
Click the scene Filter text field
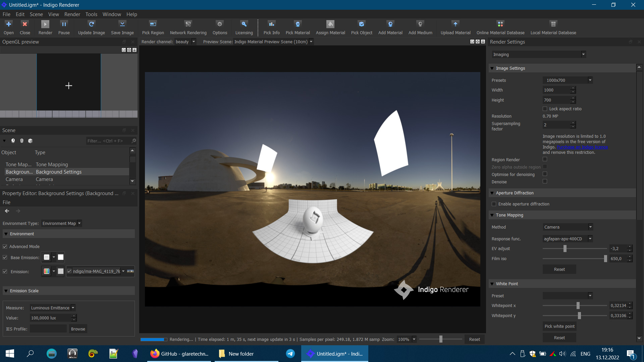point(108,141)
